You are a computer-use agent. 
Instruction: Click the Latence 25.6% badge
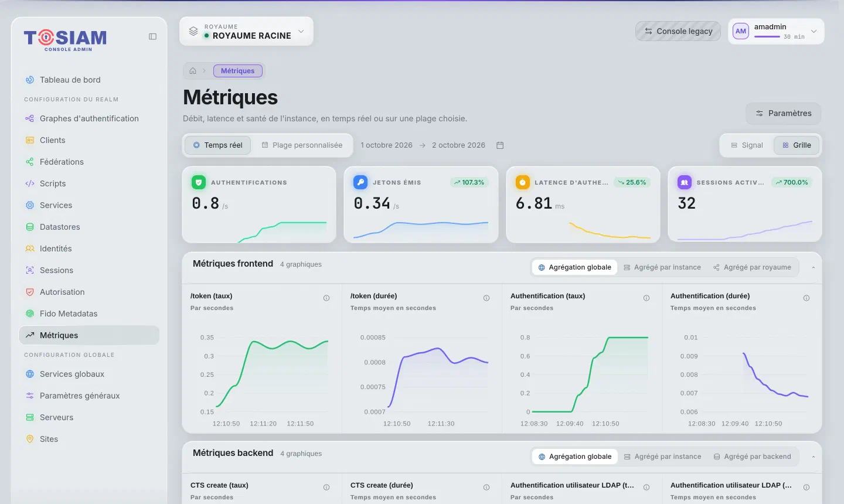tap(632, 182)
